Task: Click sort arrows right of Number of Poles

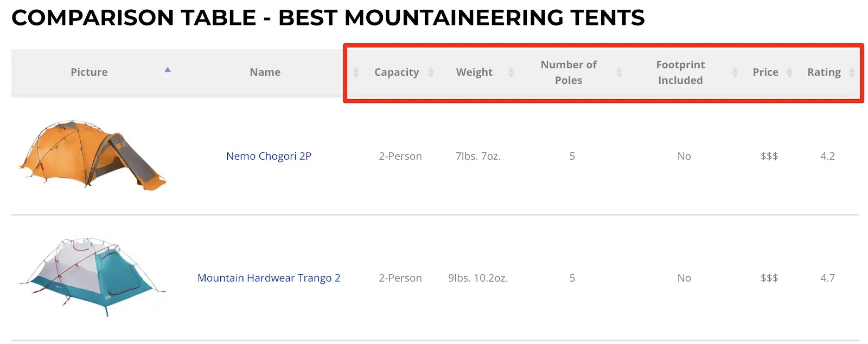Action: [x=619, y=72]
